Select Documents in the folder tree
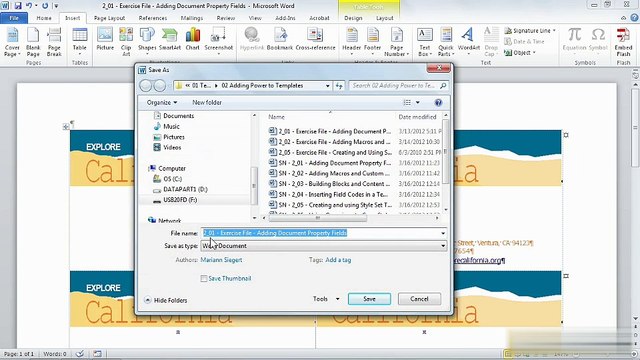The height and width of the screenshot is (360, 640). (178, 116)
